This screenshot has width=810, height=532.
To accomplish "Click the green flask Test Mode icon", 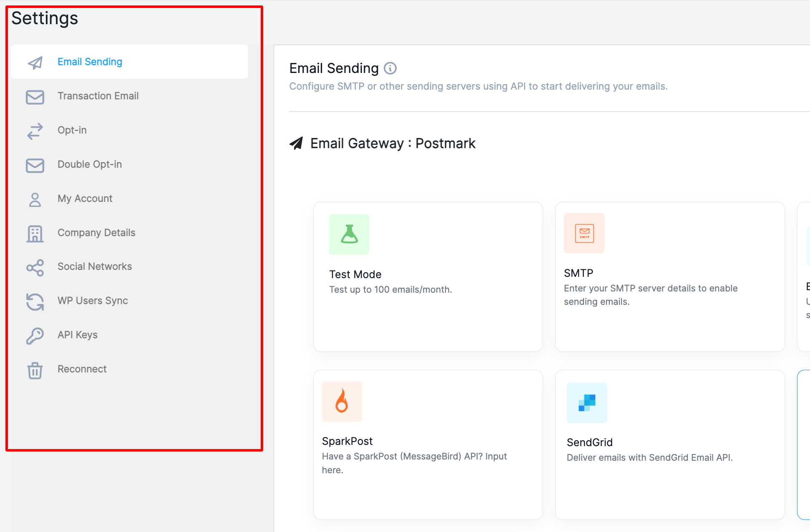I will [349, 234].
